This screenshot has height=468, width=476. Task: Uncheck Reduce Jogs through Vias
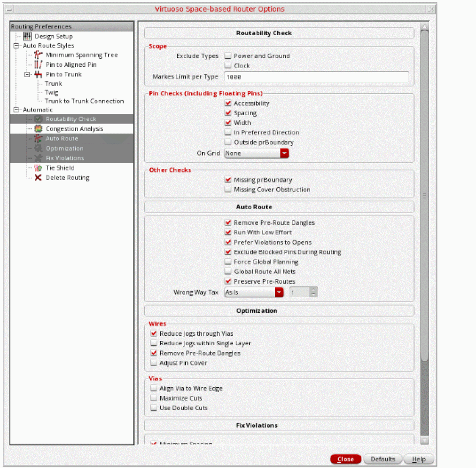click(x=154, y=333)
